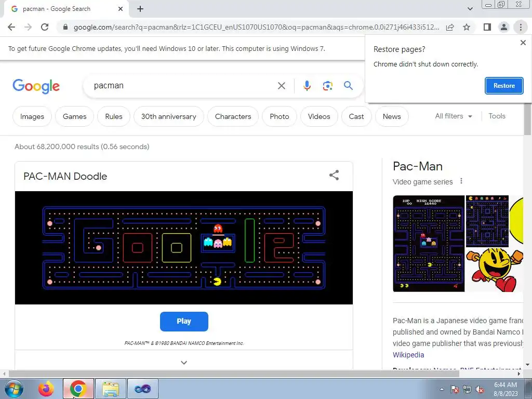
Task: Clear the search box with X icon
Action: point(281,86)
